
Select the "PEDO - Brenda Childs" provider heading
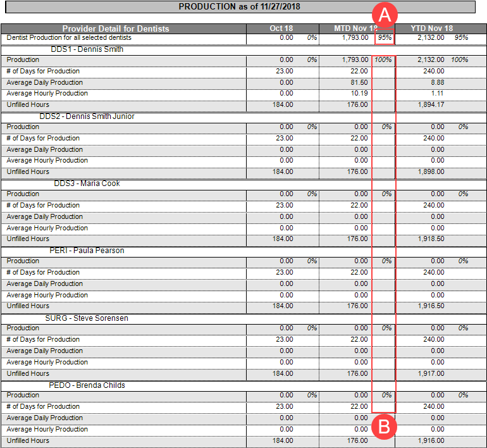(x=87, y=385)
